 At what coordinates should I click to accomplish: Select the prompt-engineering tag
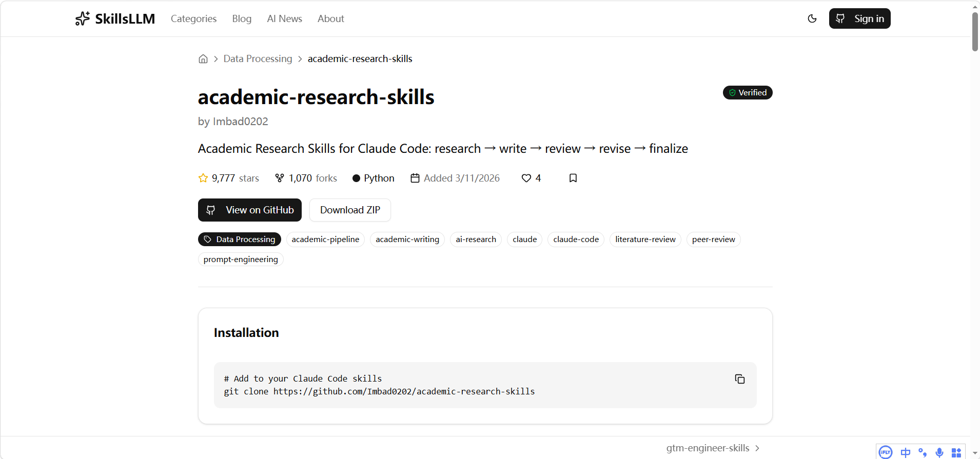241,260
